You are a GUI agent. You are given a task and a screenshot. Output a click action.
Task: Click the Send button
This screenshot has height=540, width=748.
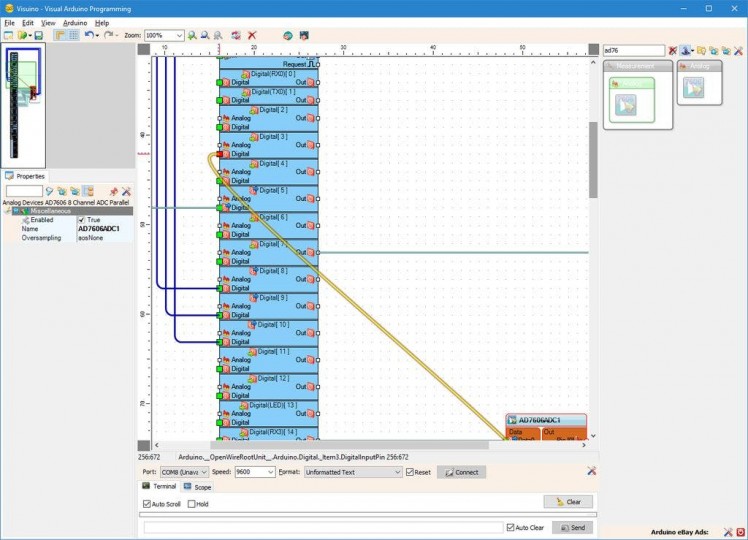click(x=573, y=527)
